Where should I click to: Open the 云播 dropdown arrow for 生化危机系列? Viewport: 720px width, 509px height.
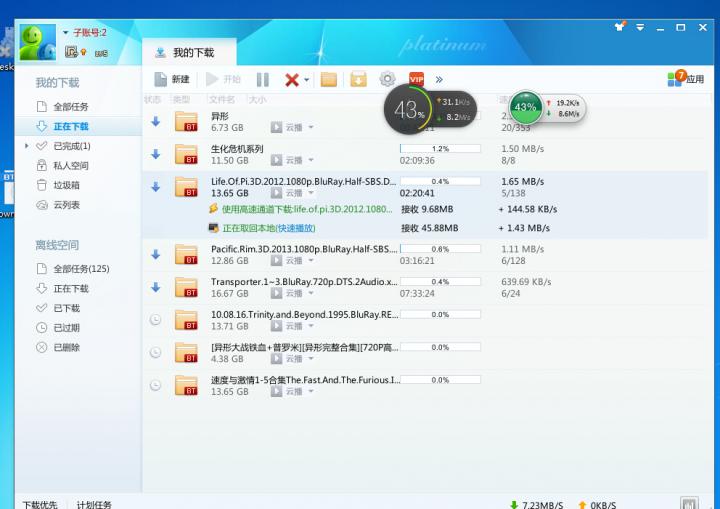(311, 160)
